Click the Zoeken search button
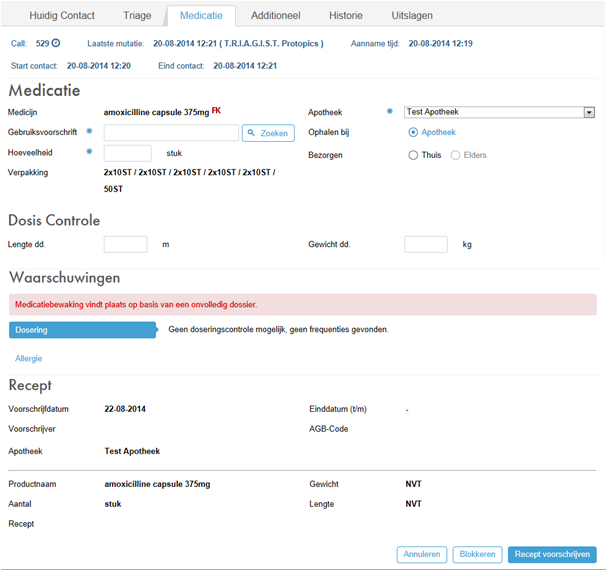Viewport: 610px width, 574px height. point(268,133)
